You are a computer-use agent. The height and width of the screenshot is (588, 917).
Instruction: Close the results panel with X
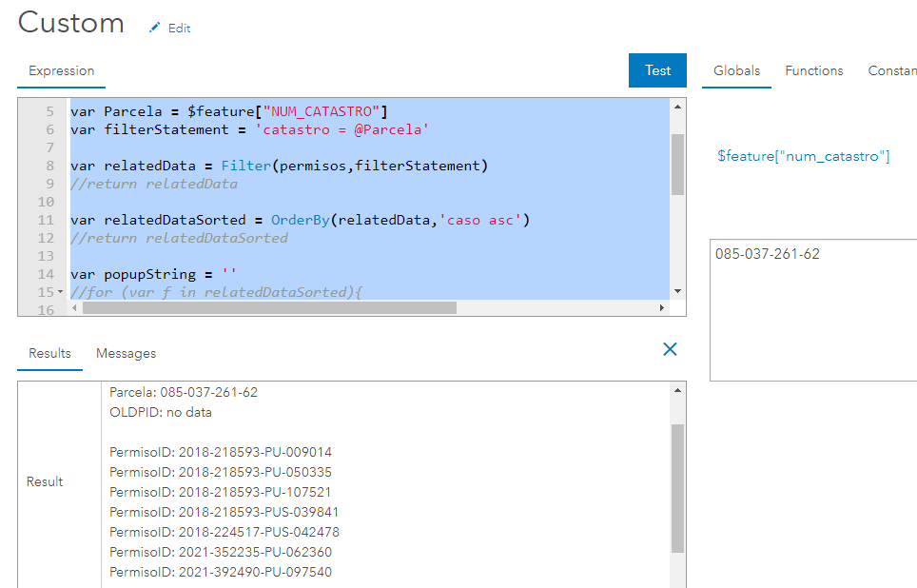670,349
